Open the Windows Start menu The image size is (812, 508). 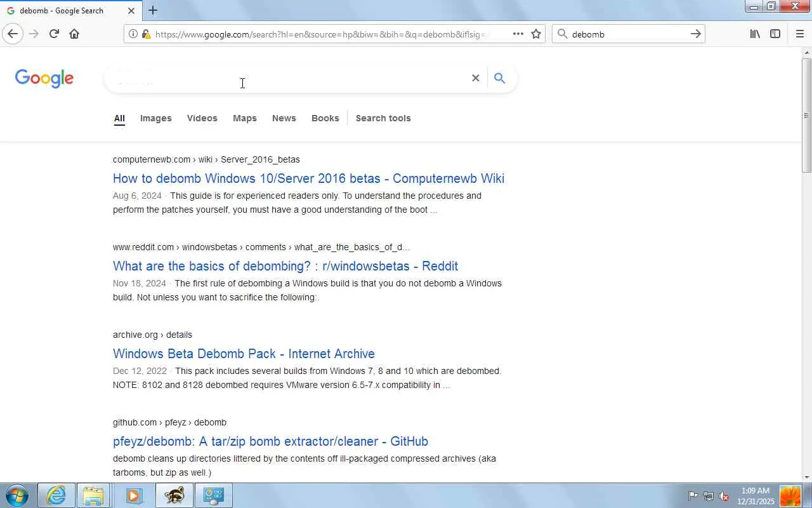coord(16,495)
